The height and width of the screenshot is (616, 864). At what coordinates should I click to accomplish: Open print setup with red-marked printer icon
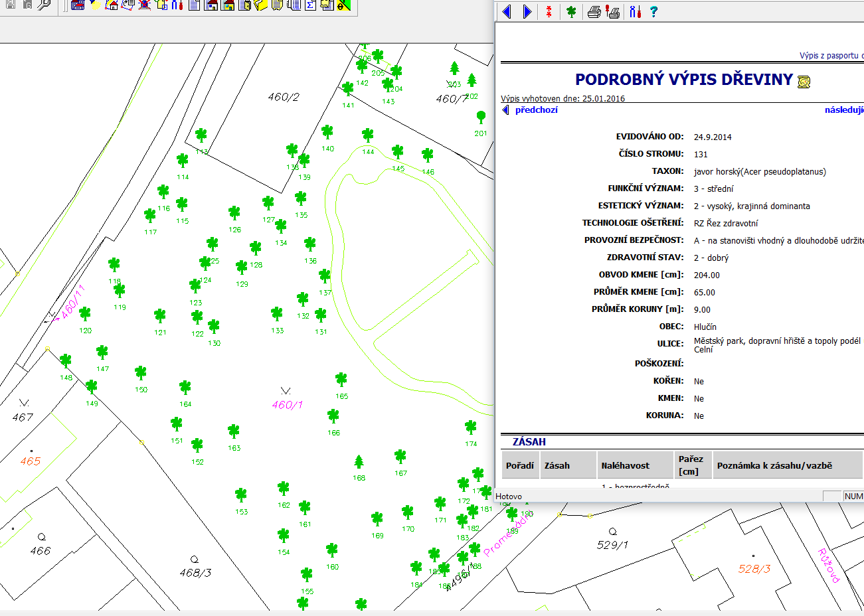[x=613, y=11]
